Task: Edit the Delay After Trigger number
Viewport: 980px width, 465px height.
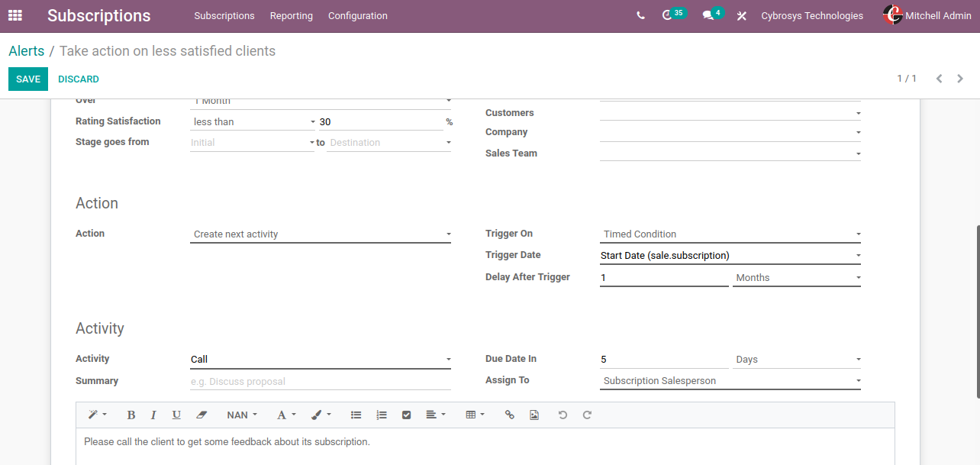Action: coord(664,278)
